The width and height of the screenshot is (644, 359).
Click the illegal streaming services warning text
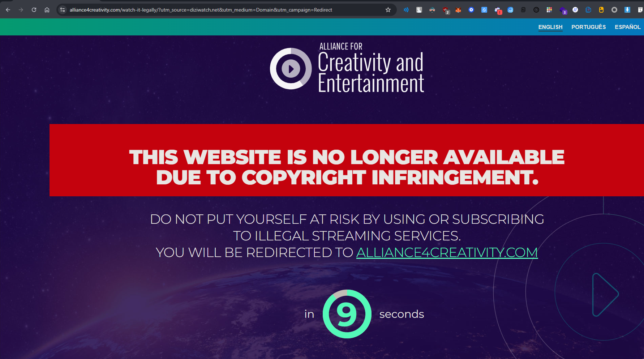(347, 227)
